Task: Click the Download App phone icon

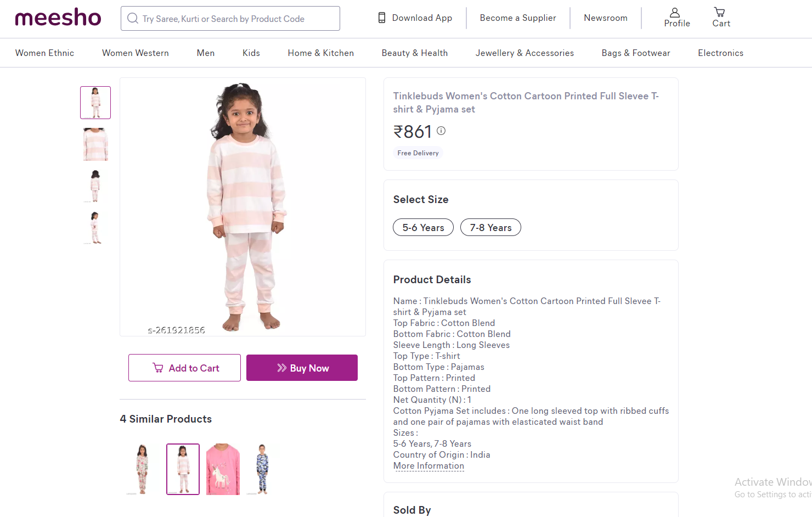Action: click(x=382, y=18)
